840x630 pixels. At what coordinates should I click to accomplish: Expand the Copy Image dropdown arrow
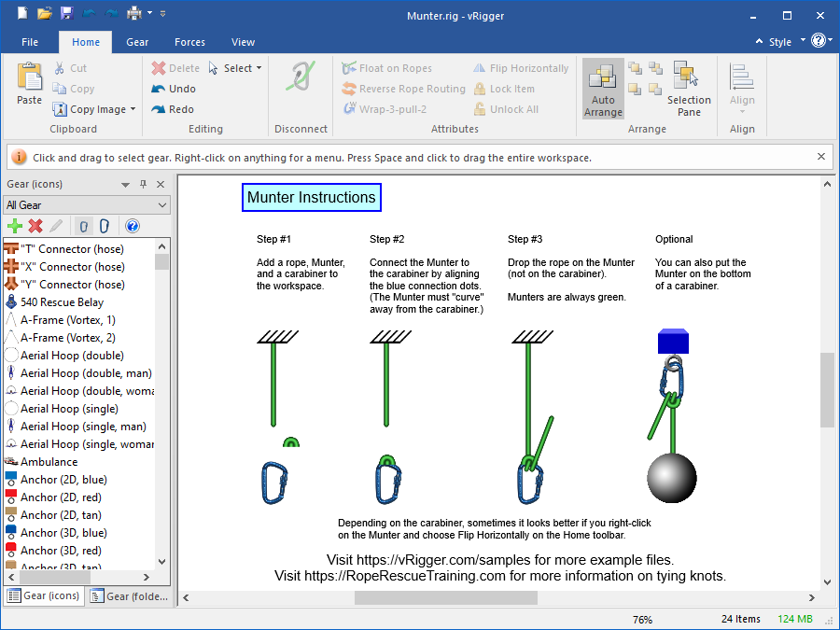pyautogui.click(x=133, y=109)
